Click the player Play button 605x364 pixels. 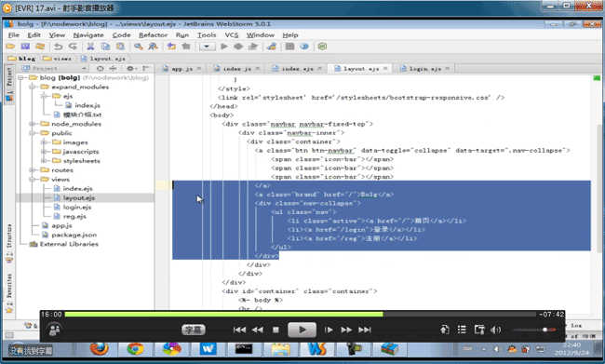point(302,330)
